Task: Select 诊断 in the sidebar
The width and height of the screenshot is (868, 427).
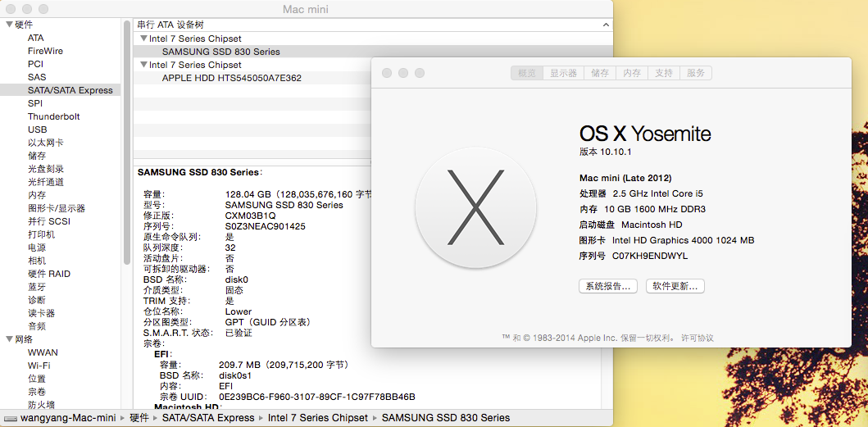Action: click(x=37, y=300)
